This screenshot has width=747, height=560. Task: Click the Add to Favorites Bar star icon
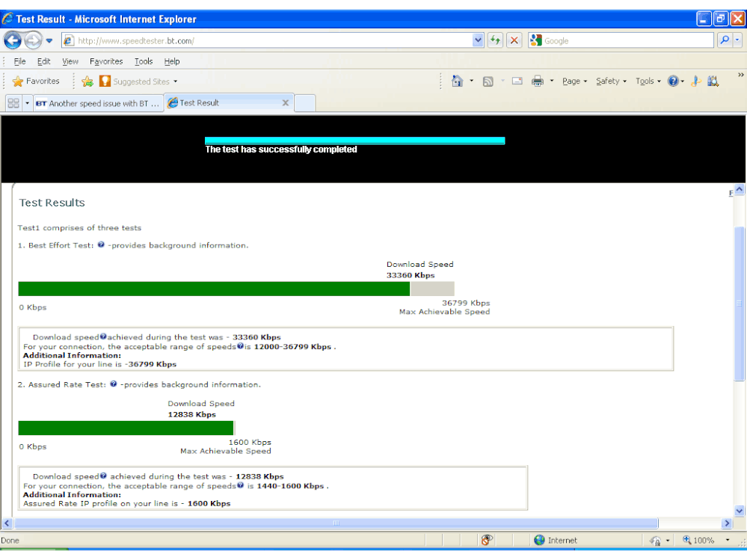[x=87, y=81]
